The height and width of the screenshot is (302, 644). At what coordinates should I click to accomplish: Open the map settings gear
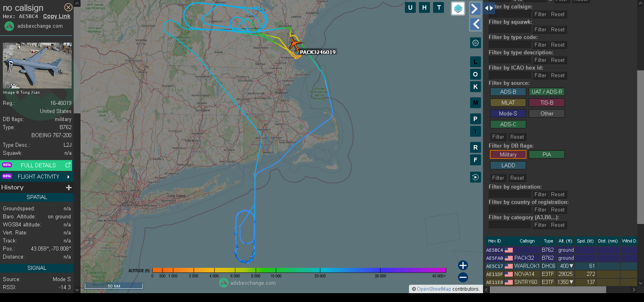click(475, 43)
